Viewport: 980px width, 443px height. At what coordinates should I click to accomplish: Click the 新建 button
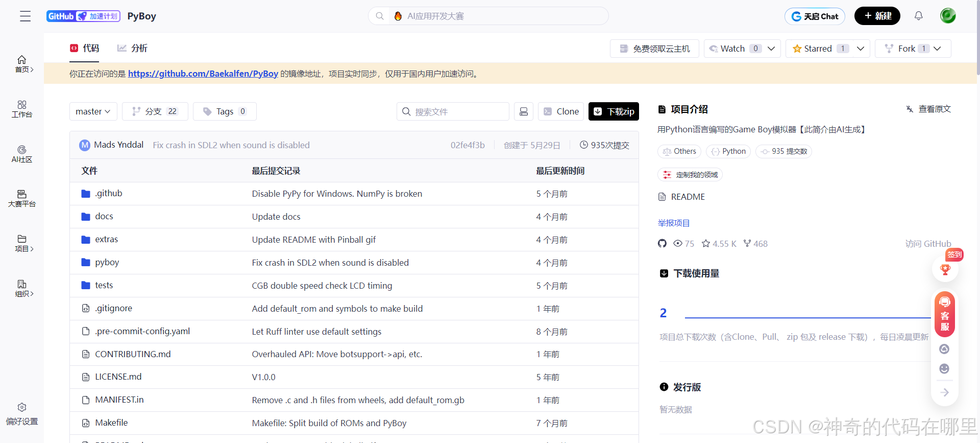pyautogui.click(x=877, y=16)
